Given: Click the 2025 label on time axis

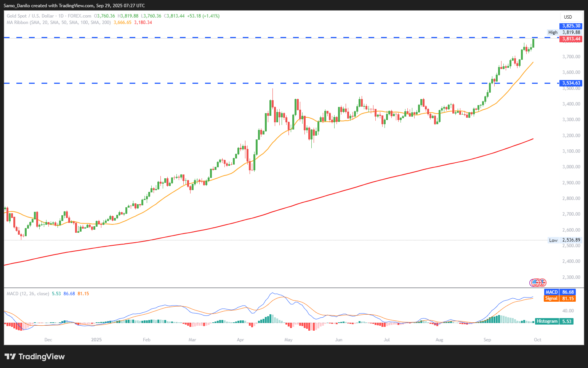Looking at the screenshot, I should (x=96, y=340).
